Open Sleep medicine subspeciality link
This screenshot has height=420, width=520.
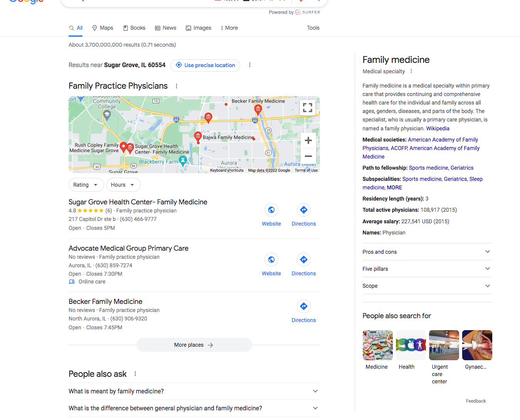click(422, 183)
